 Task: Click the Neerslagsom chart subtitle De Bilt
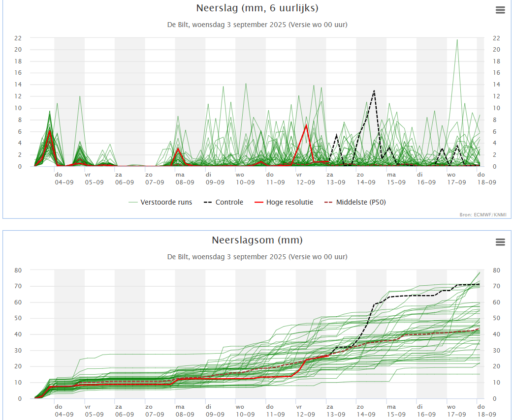pos(257,257)
